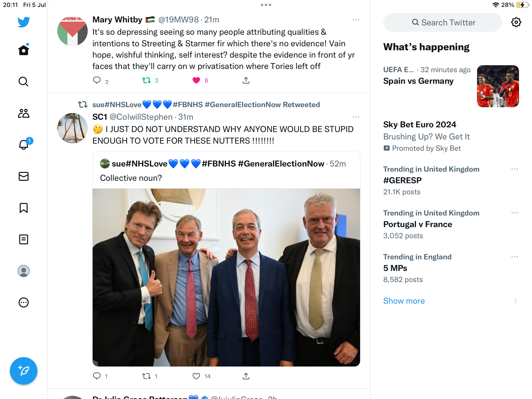Screen dimensions: 532x399
Task: Open the More circle menu in sidebar
Action: (x=24, y=302)
